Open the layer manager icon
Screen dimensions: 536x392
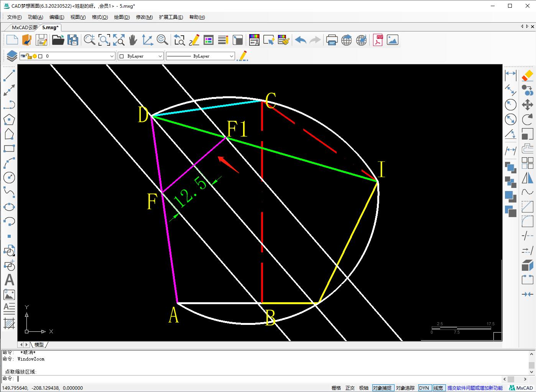pyautogui.click(x=12, y=56)
